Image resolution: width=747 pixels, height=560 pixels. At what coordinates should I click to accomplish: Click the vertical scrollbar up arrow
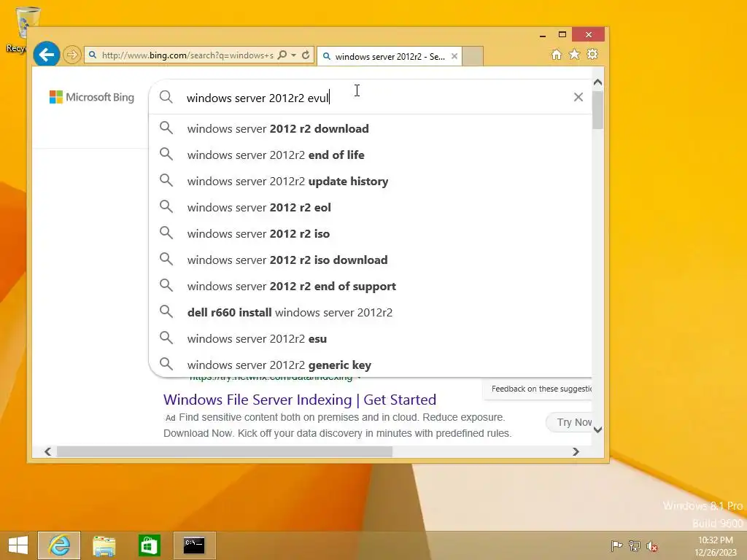[x=598, y=82]
